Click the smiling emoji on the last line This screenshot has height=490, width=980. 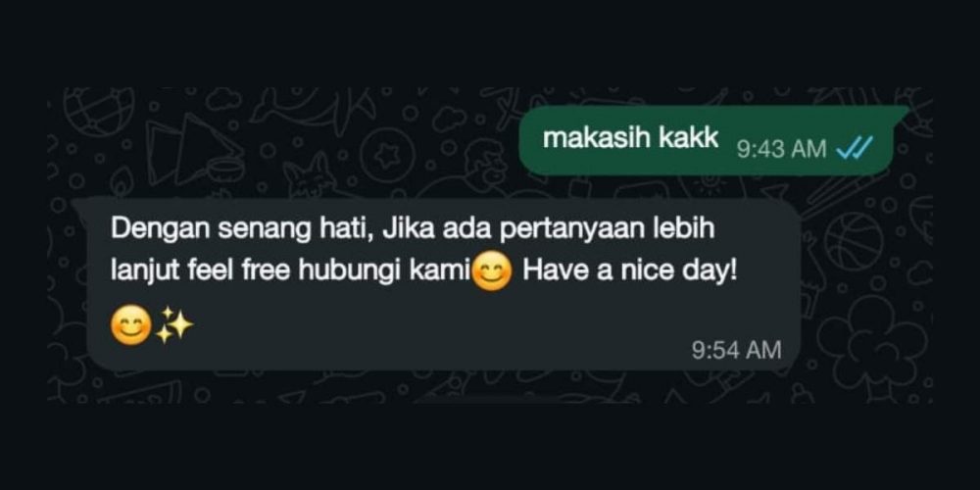tap(130, 326)
